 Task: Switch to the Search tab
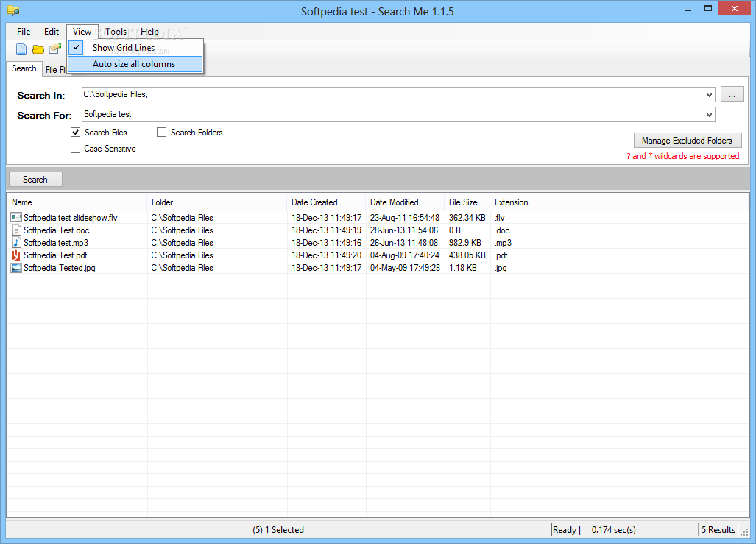pos(24,68)
